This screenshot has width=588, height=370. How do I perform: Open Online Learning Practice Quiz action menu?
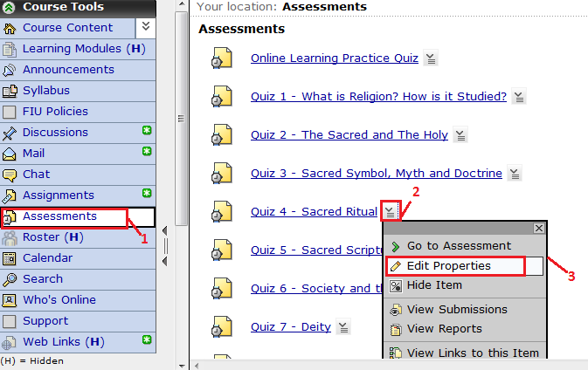click(431, 58)
